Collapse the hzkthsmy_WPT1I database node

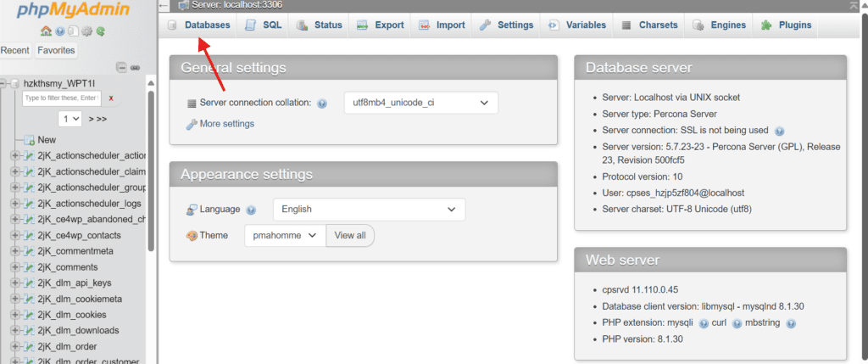pos(3,84)
